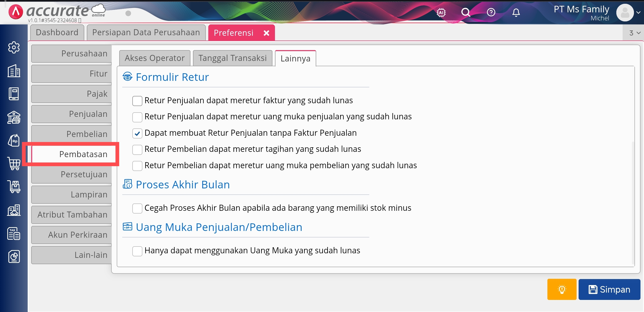Expand the open tabs counter dropdown
Screen dimensions: 644x312
(x=634, y=33)
